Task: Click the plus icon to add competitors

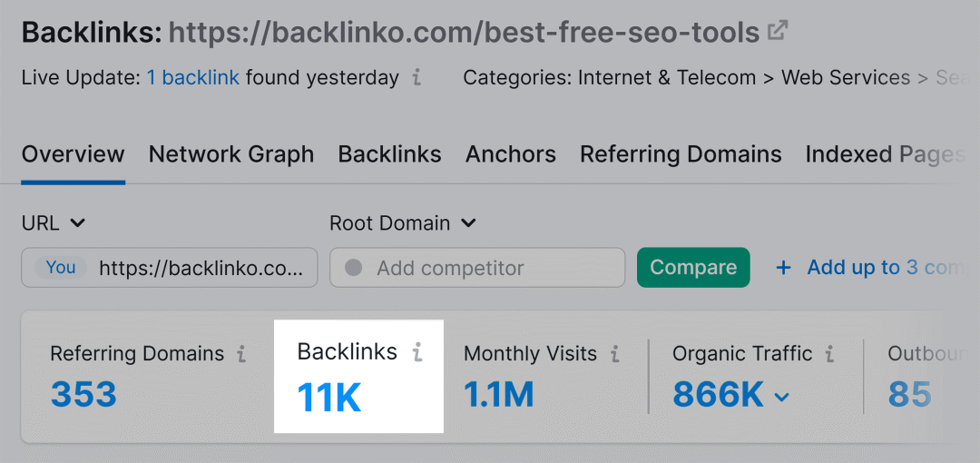Action: click(784, 268)
